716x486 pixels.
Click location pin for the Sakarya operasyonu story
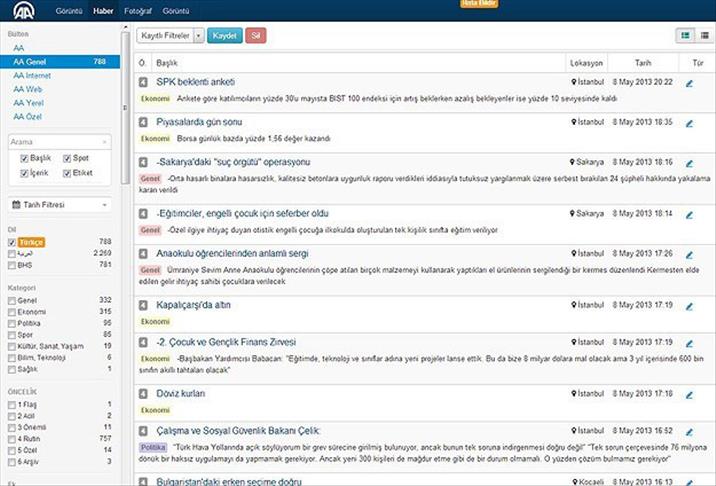[x=572, y=162]
